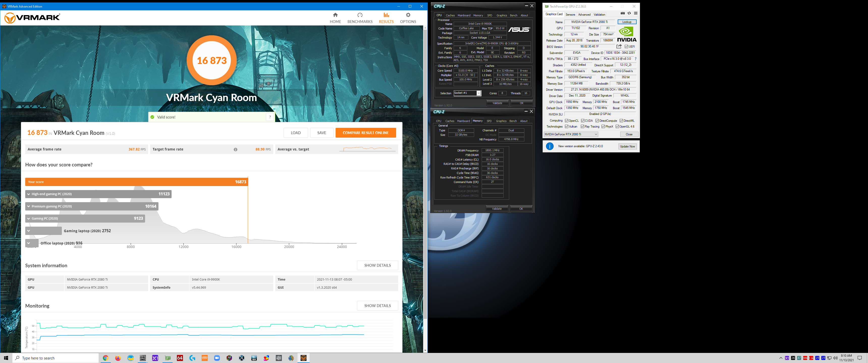Click the VRMark scrollbar down arrow
Screen dimensions: 868x363
(425, 350)
